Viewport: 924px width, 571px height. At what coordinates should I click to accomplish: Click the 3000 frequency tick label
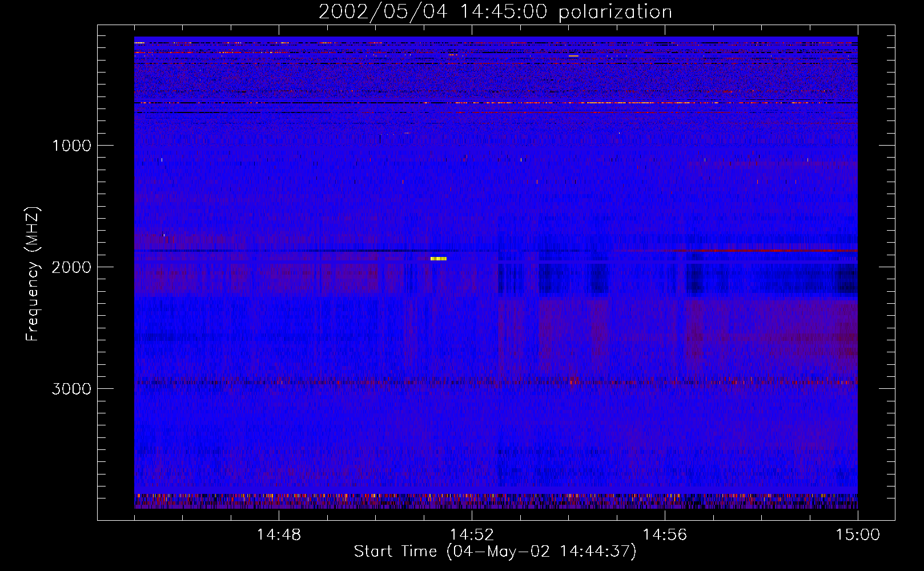71,389
